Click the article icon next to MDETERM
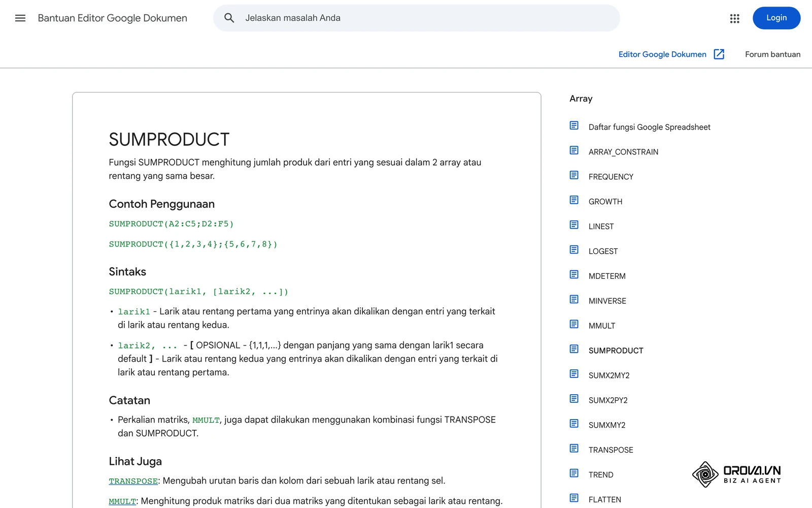Viewport: 812px width, 508px height. pos(574,275)
